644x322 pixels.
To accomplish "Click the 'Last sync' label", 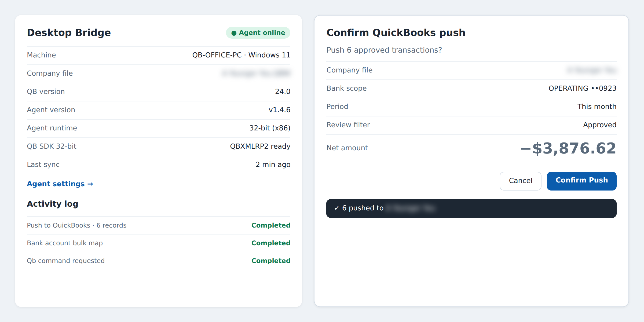I will (x=43, y=164).
